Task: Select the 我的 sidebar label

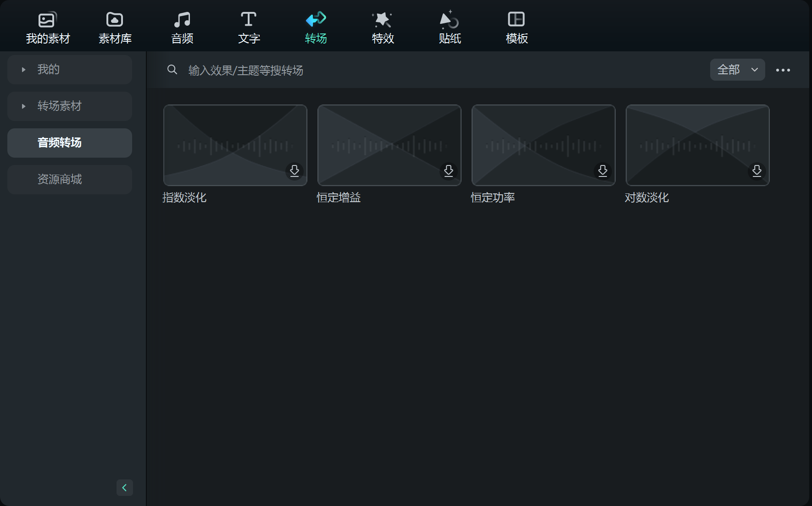Action: point(49,69)
